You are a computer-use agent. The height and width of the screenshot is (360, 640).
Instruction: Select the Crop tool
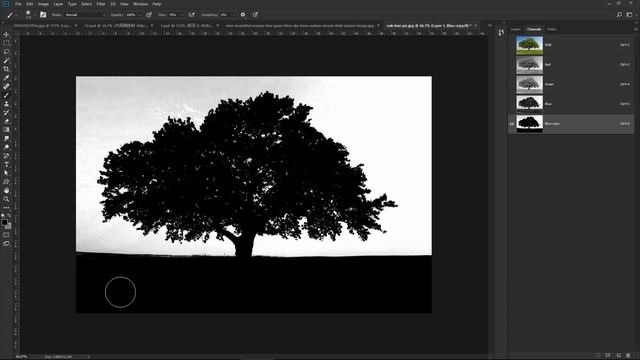[x=6, y=69]
